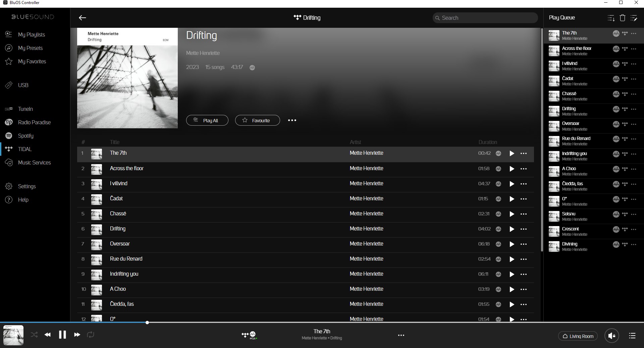
Task: Click the track list vertical scrollbar
Action: [x=541, y=140]
